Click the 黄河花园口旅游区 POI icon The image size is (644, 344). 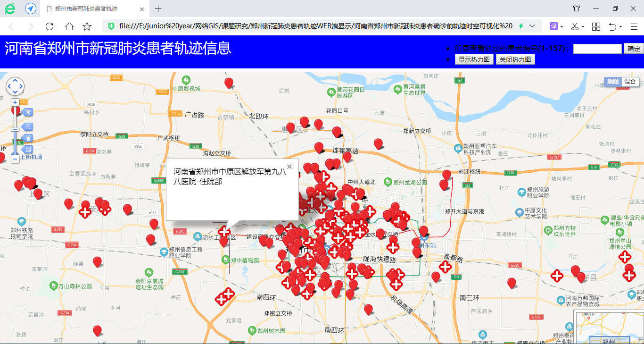[331, 93]
